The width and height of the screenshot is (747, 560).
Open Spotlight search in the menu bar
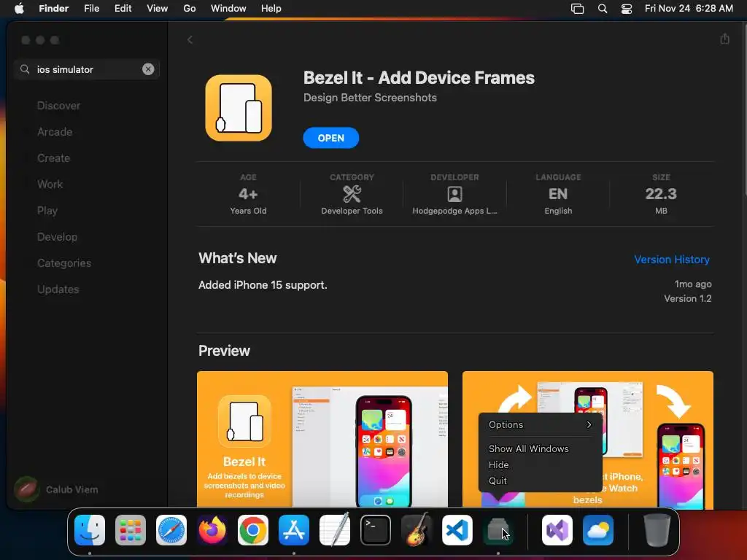[x=603, y=8]
